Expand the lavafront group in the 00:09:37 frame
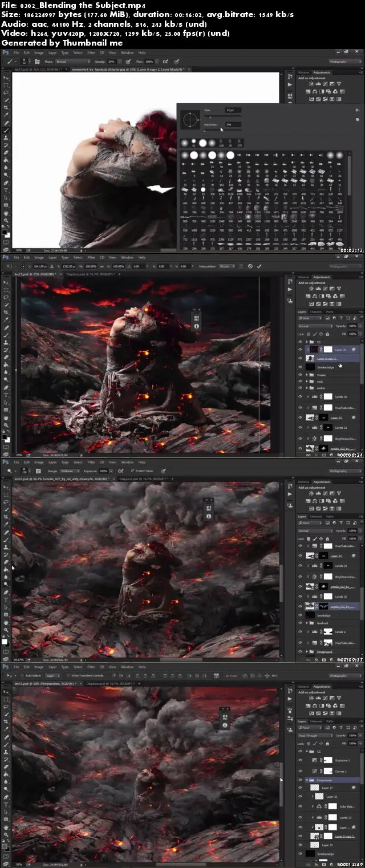 (x=307, y=623)
